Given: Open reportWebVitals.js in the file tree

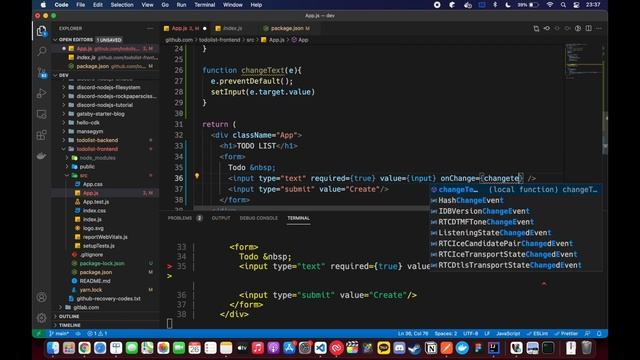Looking at the screenshot, I should point(105,237).
